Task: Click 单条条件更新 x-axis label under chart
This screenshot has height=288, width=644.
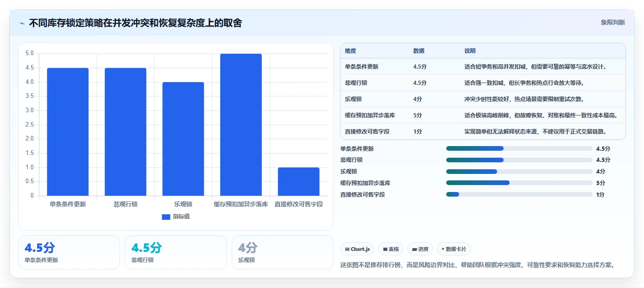Action: (68, 204)
